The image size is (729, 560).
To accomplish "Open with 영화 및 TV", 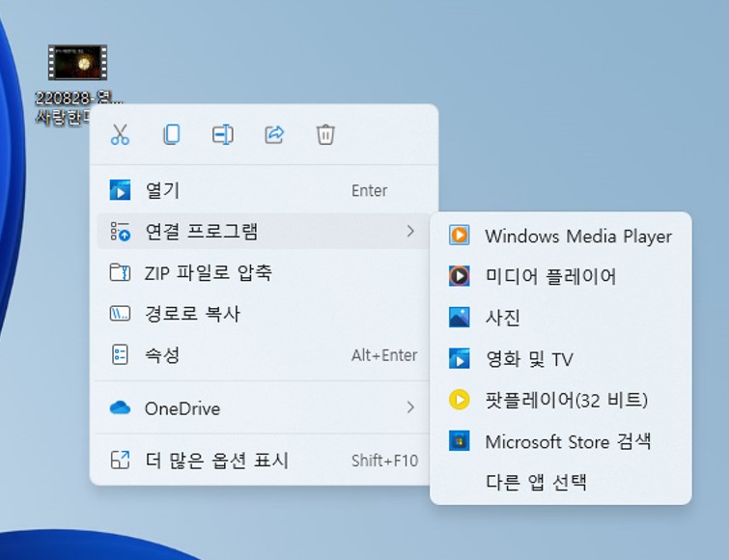I will [x=561, y=359].
